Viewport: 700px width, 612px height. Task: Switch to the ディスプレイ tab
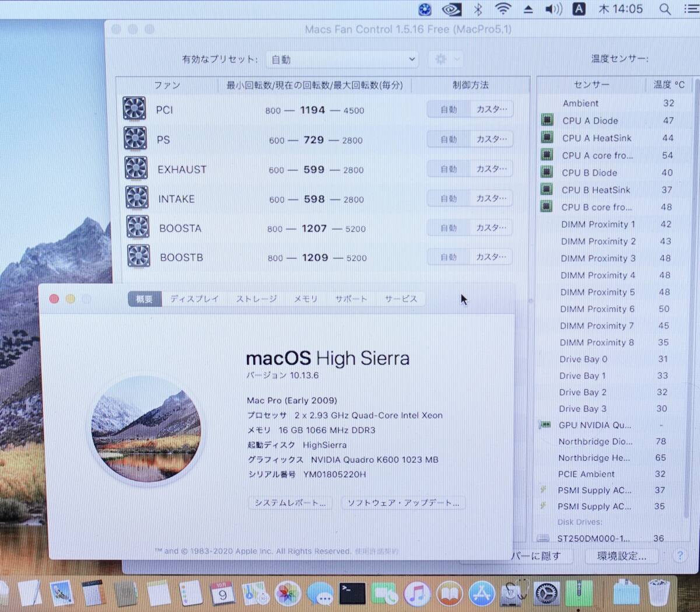click(x=194, y=298)
